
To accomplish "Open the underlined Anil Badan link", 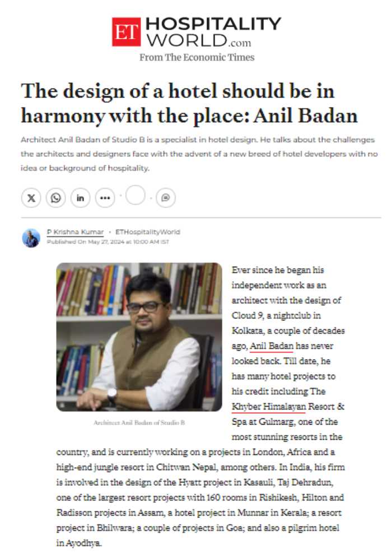I will pyautogui.click(x=272, y=346).
